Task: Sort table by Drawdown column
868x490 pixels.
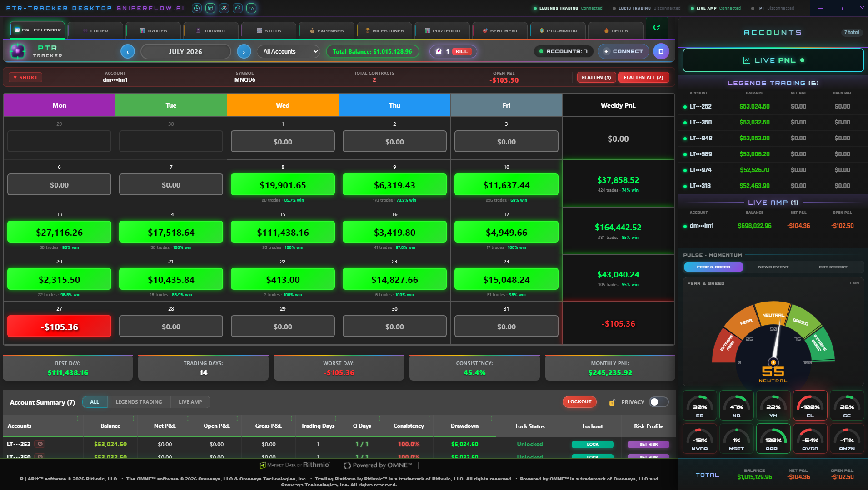Action: (464, 426)
